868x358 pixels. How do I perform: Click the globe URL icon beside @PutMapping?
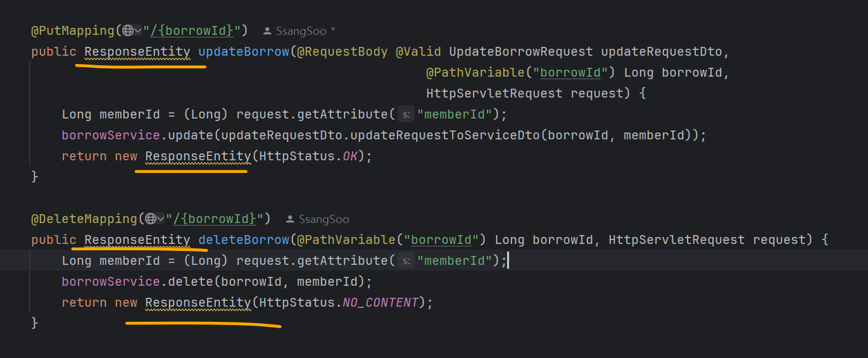tap(128, 30)
